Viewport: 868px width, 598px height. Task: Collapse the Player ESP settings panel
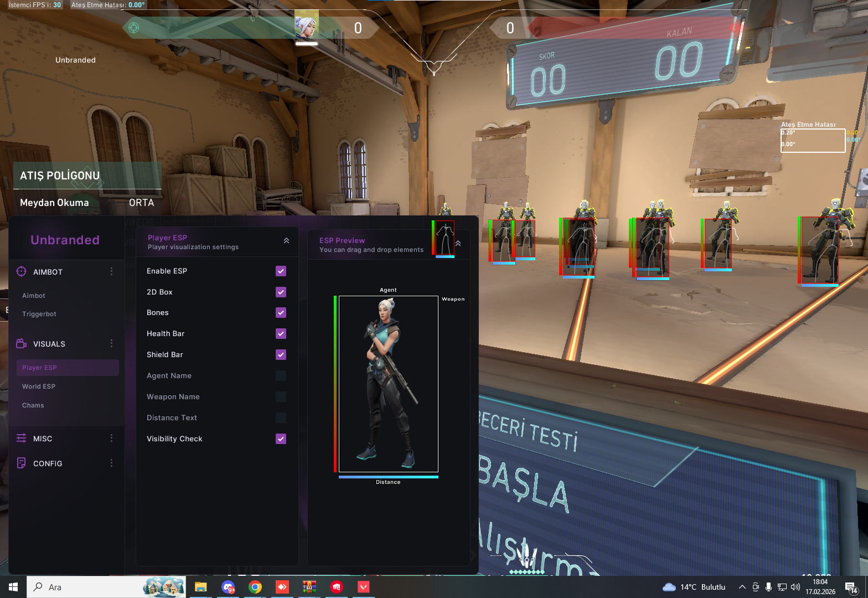click(x=286, y=241)
